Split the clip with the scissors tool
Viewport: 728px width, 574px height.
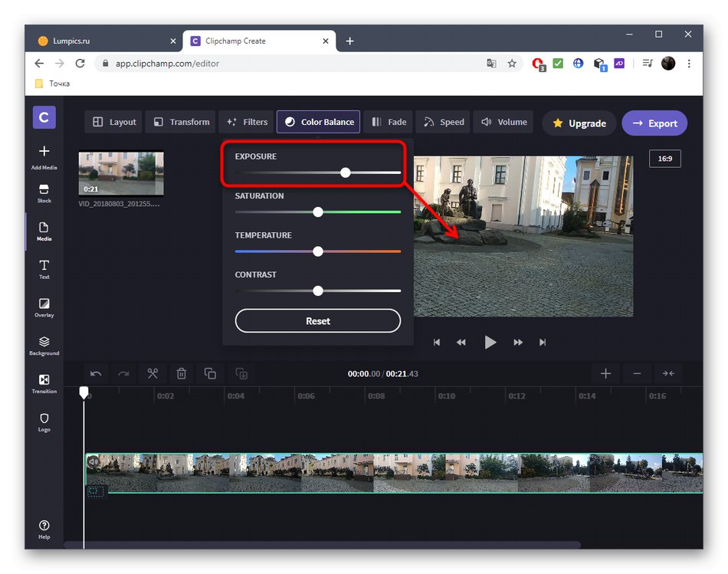tap(152, 373)
